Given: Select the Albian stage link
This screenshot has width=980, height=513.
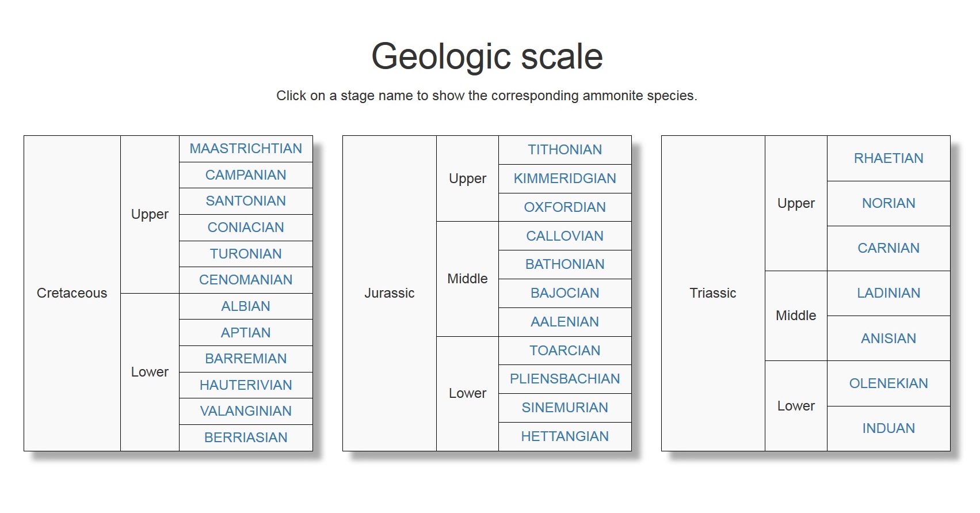Looking at the screenshot, I should (246, 306).
